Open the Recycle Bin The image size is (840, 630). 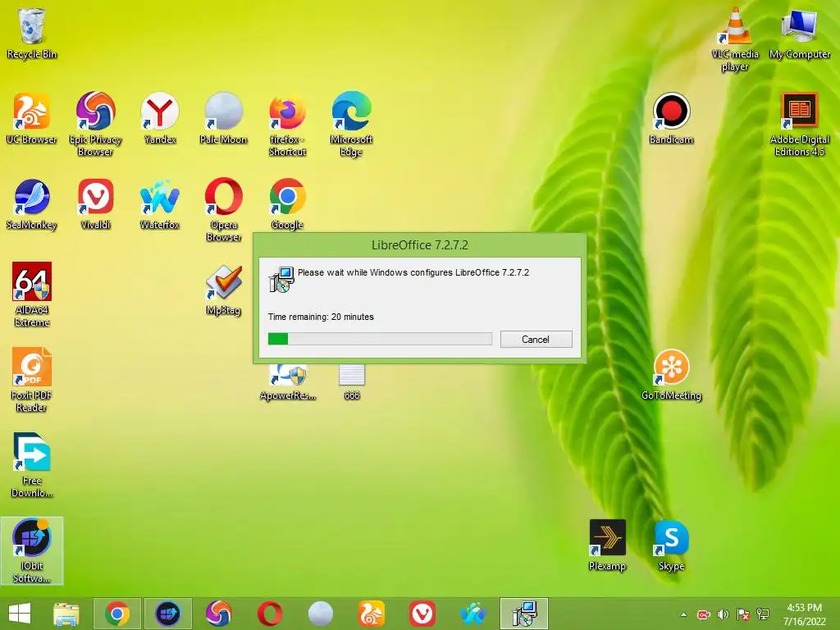click(x=32, y=33)
